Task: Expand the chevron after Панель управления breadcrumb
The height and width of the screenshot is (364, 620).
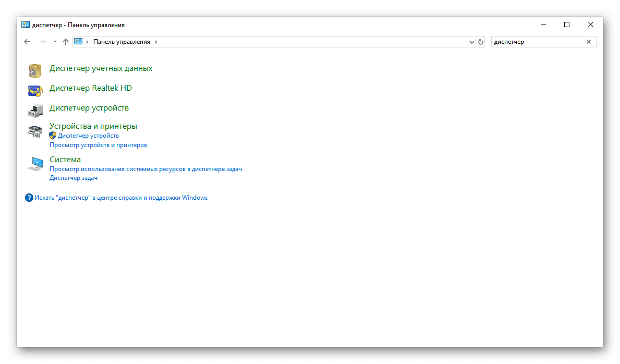Action: click(156, 42)
